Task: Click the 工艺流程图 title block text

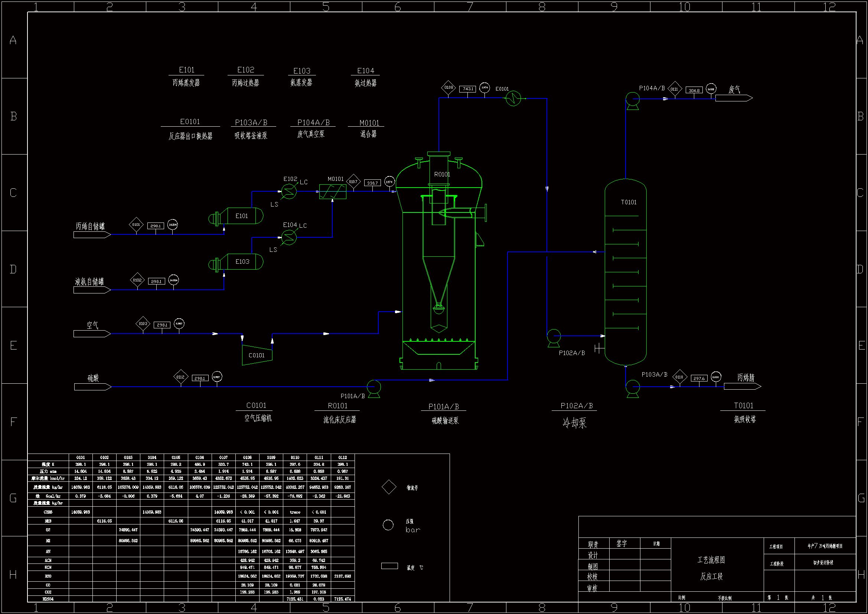Action: (x=711, y=560)
